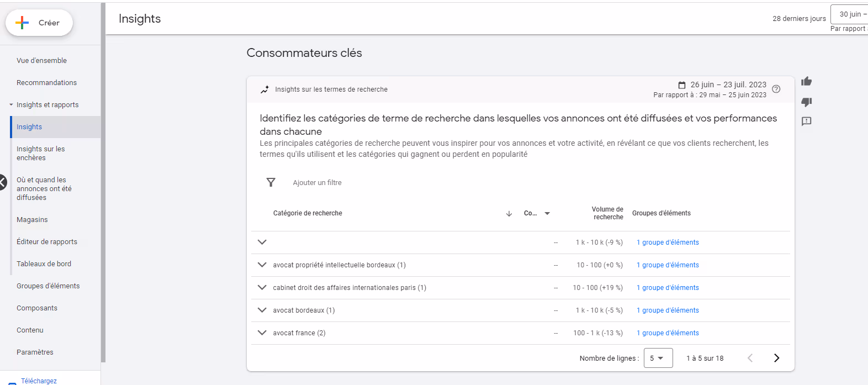Click the calendar date range icon
Screen dimensions: 868x385
(682, 85)
